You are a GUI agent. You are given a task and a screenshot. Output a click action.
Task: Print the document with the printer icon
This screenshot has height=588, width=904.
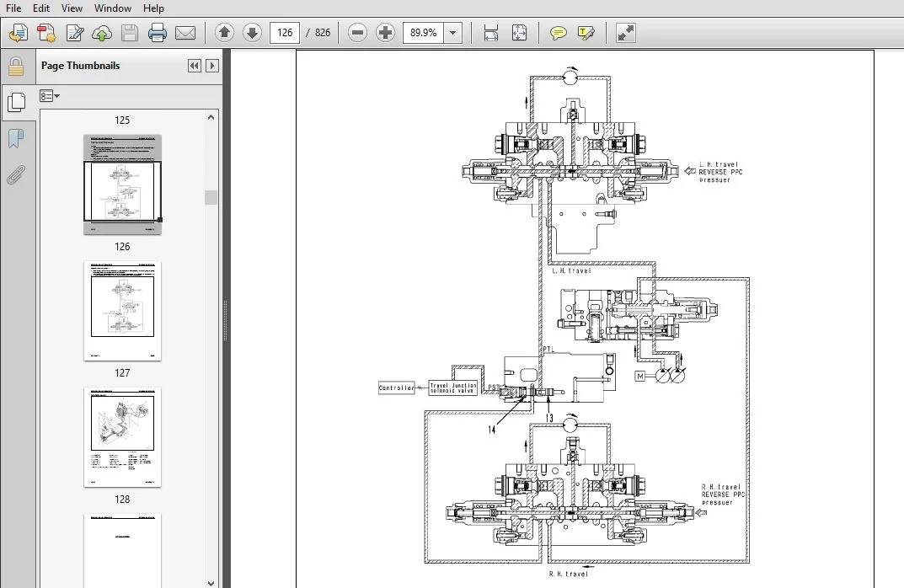coord(158,33)
